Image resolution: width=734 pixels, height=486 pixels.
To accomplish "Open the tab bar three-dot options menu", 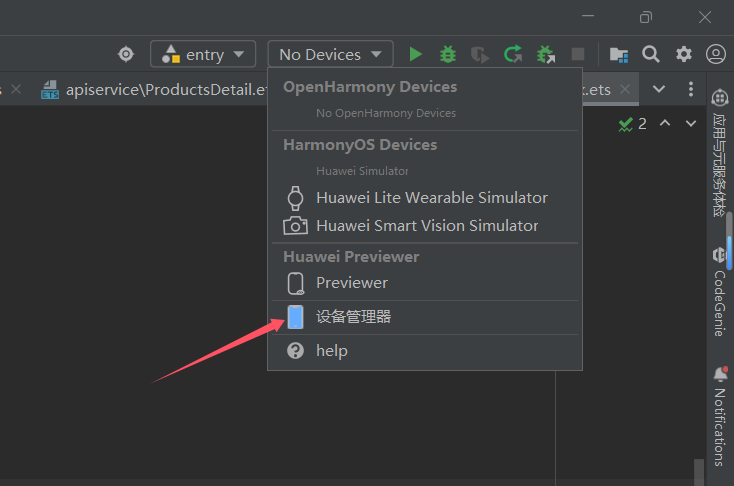I will [691, 89].
